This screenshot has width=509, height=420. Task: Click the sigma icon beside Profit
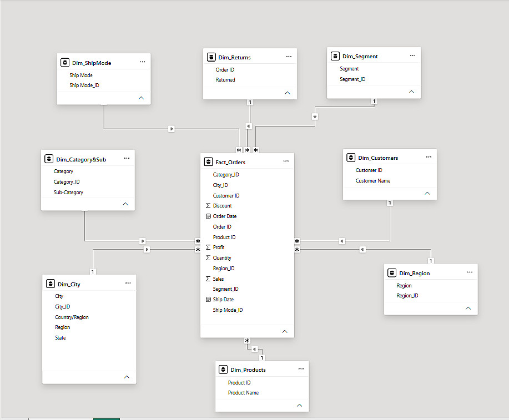[x=208, y=247]
